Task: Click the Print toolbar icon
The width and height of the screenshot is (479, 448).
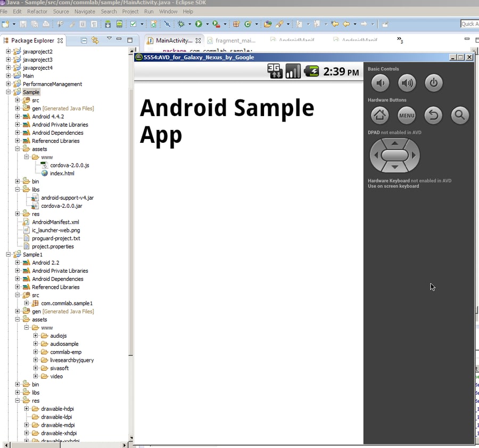Action: (x=45, y=24)
